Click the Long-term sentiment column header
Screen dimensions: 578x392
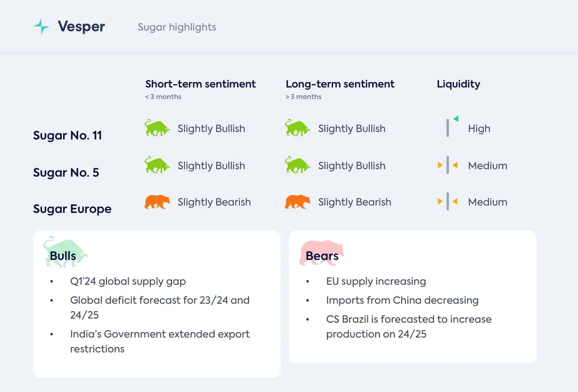[x=340, y=84]
